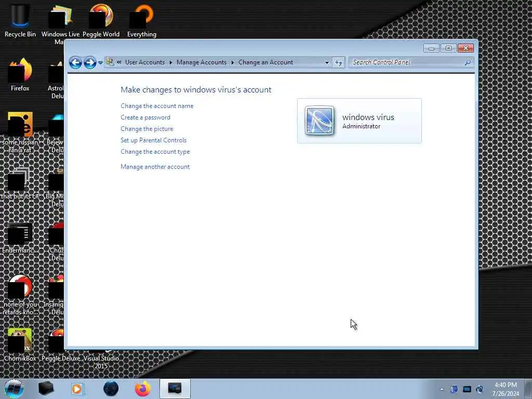
Task: Select the Peggle World desktop icon
Action: (101, 20)
